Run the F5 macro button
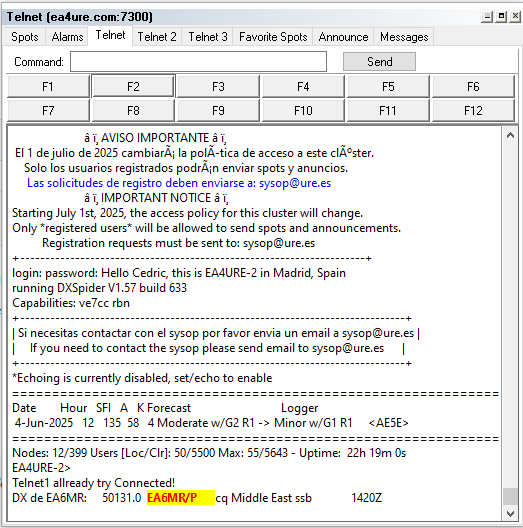Viewport: 523px width, 528px height. tap(388, 87)
